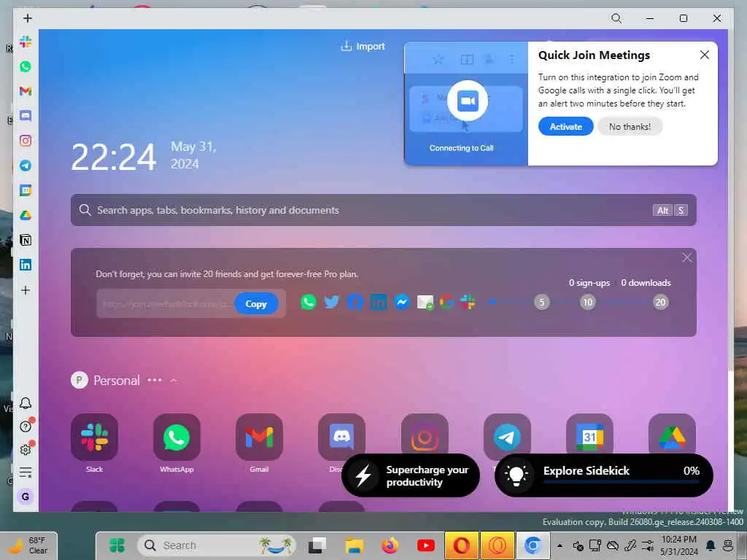Viewport: 747px width, 560px height.
Task: Open weather widget showing 68°F Clear
Action: tap(29, 545)
